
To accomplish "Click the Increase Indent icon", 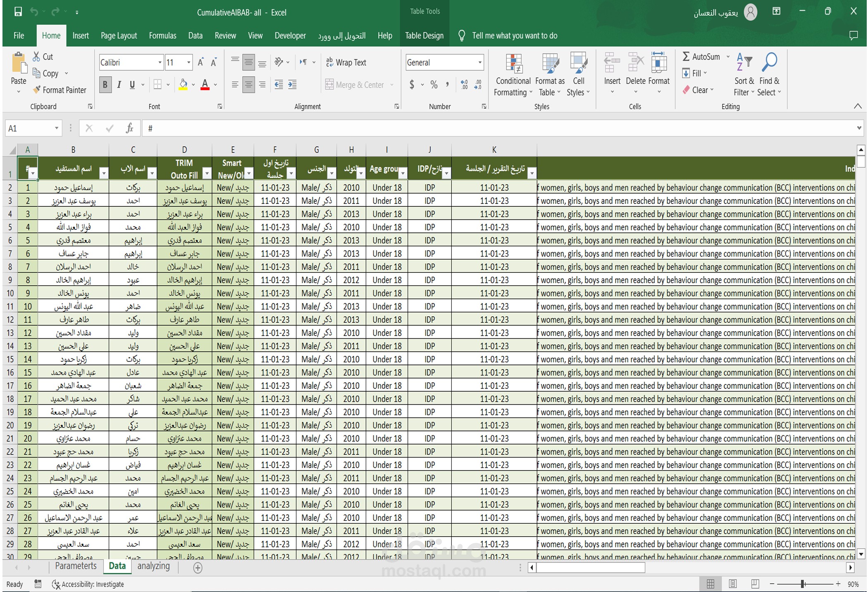I will [x=292, y=85].
